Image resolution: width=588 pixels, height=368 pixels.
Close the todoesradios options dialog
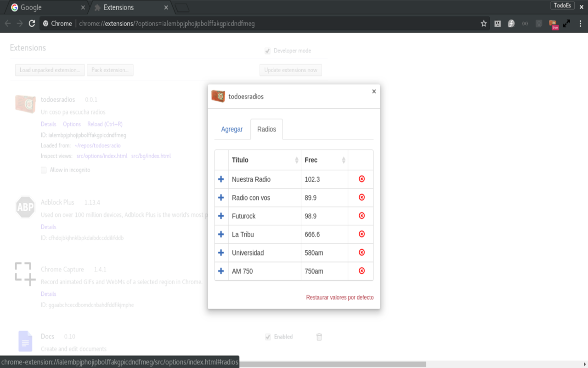374,91
